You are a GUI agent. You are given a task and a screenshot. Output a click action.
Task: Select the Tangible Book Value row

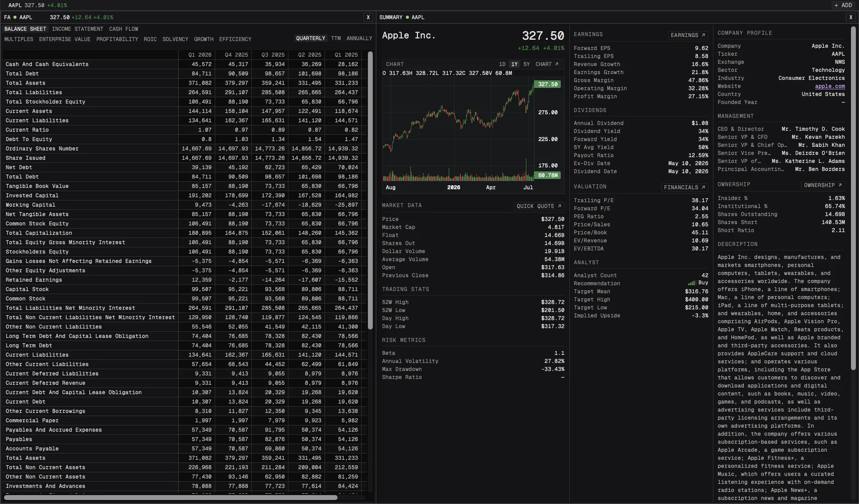pos(184,186)
